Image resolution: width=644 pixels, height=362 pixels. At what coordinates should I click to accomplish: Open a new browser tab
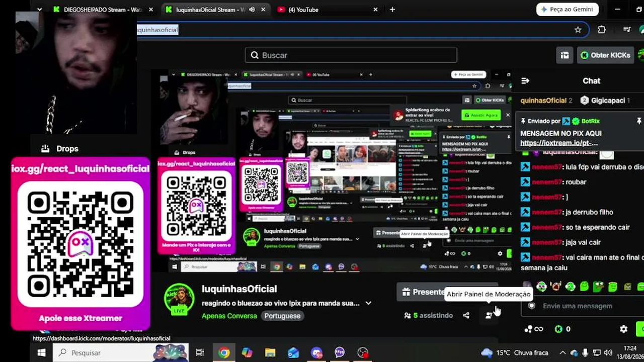(x=392, y=10)
